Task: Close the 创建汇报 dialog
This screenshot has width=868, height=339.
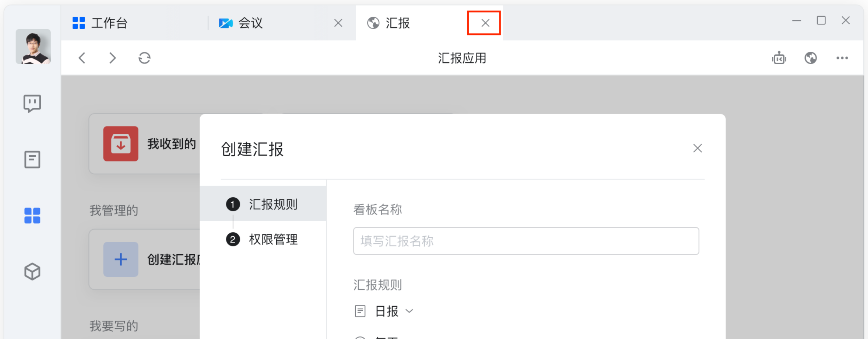Action: [697, 148]
